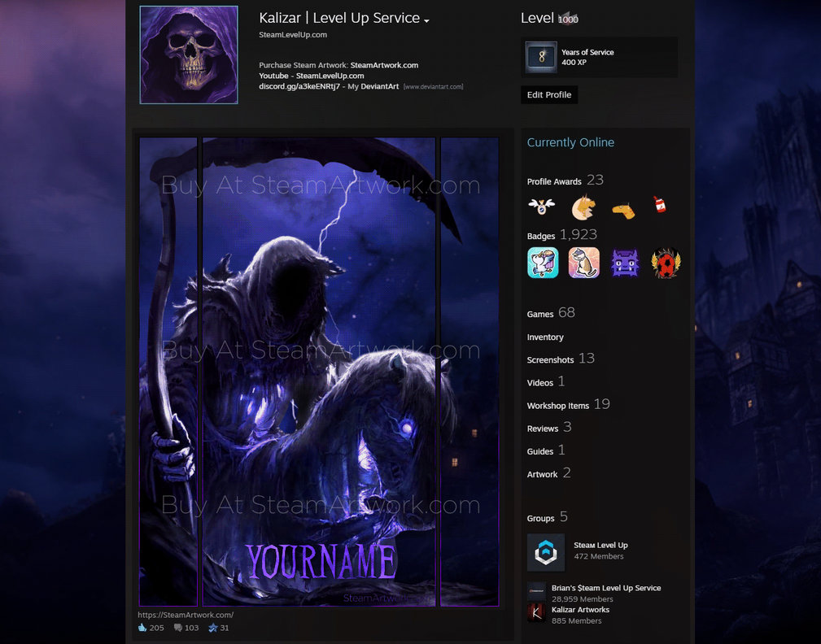Click the purple monster face badge icon
Viewport: 821px width, 644px height.
coord(625,263)
